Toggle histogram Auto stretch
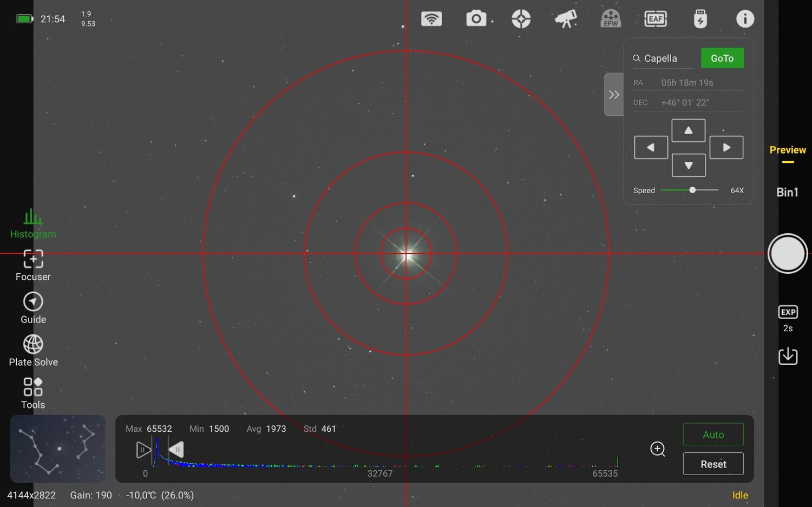 coord(713,434)
